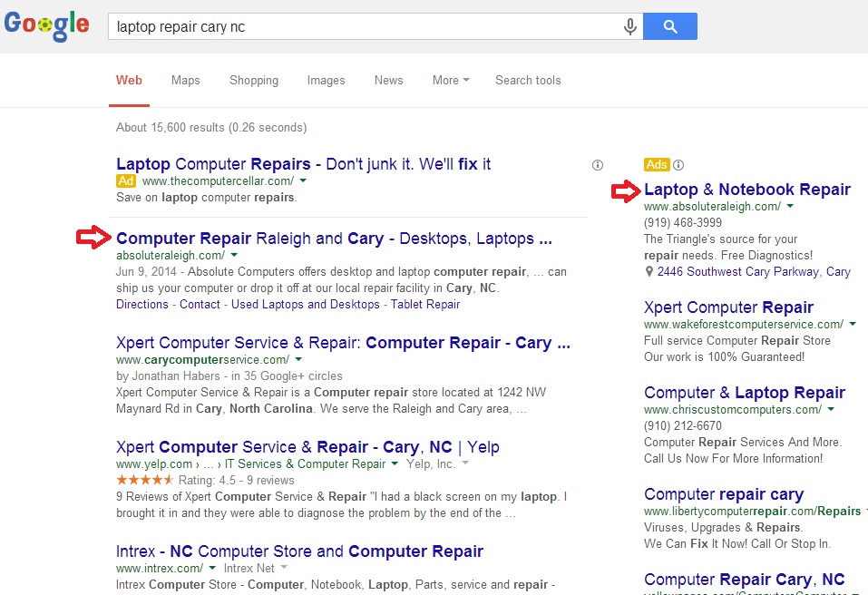Open Xpert Computer Service & Repair result title
Viewport: 868px width, 595px height.
tap(343, 343)
